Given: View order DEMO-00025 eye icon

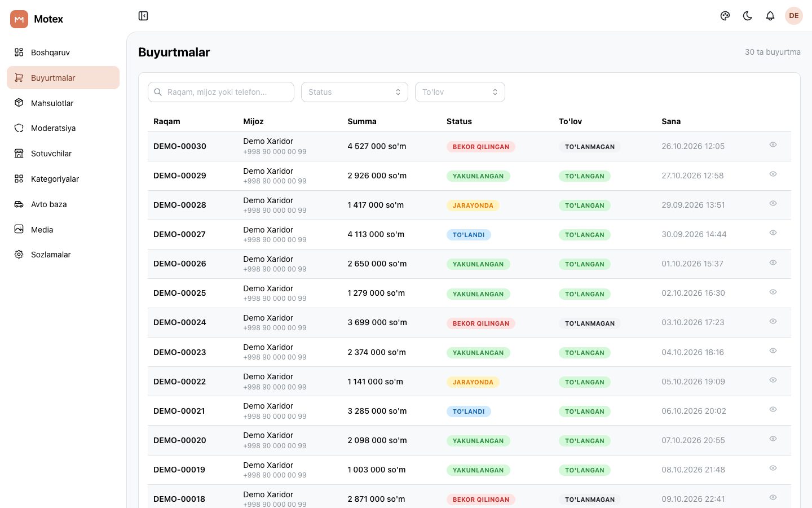Looking at the screenshot, I should pos(773,292).
